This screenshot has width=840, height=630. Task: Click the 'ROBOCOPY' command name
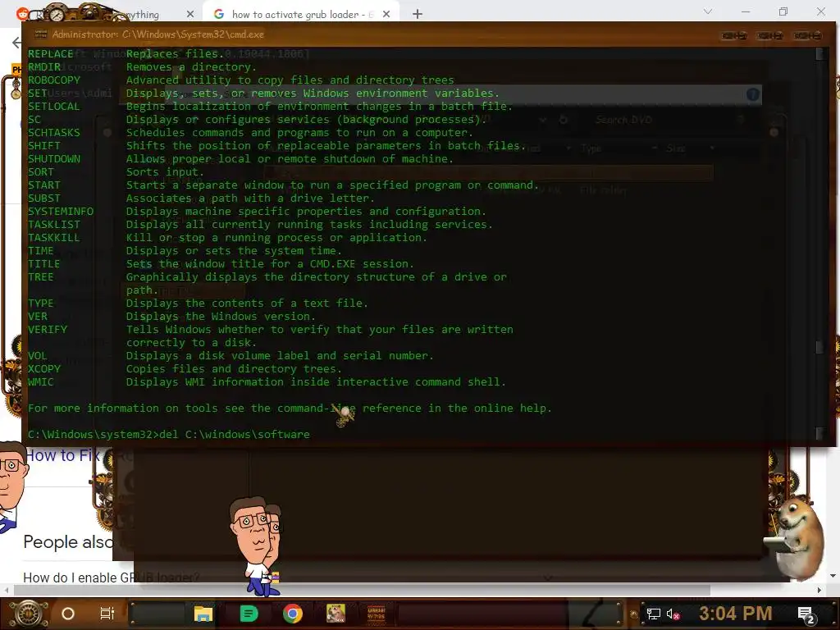coord(54,80)
